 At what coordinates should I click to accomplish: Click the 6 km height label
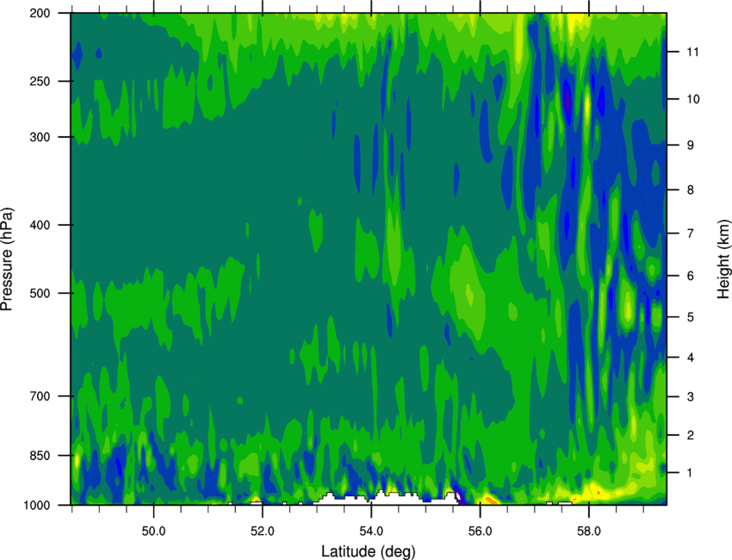(691, 276)
